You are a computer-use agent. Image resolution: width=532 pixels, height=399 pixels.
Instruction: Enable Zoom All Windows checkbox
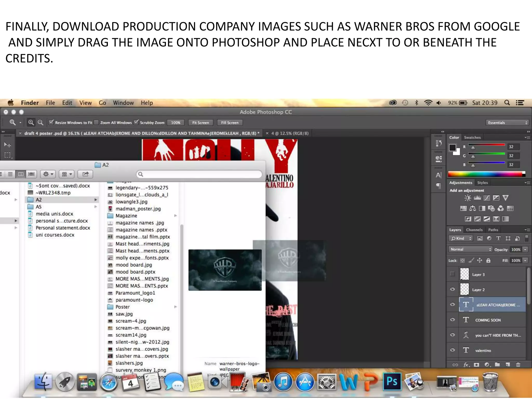click(96, 122)
